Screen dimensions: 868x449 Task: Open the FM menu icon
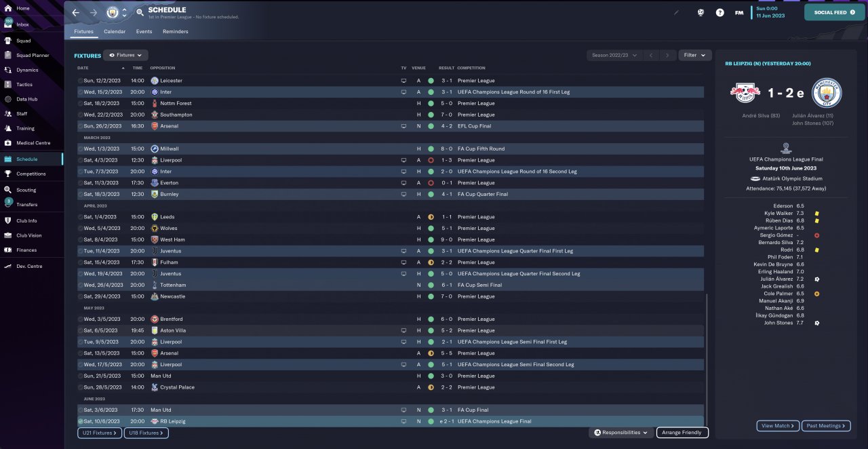tap(739, 12)
